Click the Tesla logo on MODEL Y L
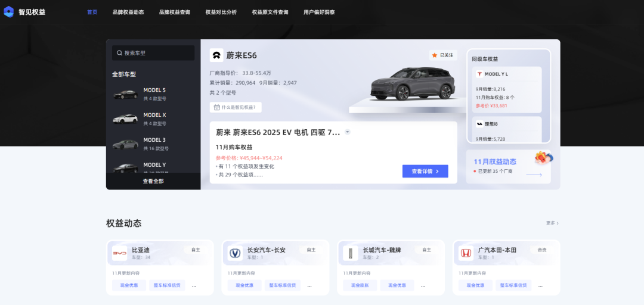This screenshot has width=644, height=305. (479, 74)
